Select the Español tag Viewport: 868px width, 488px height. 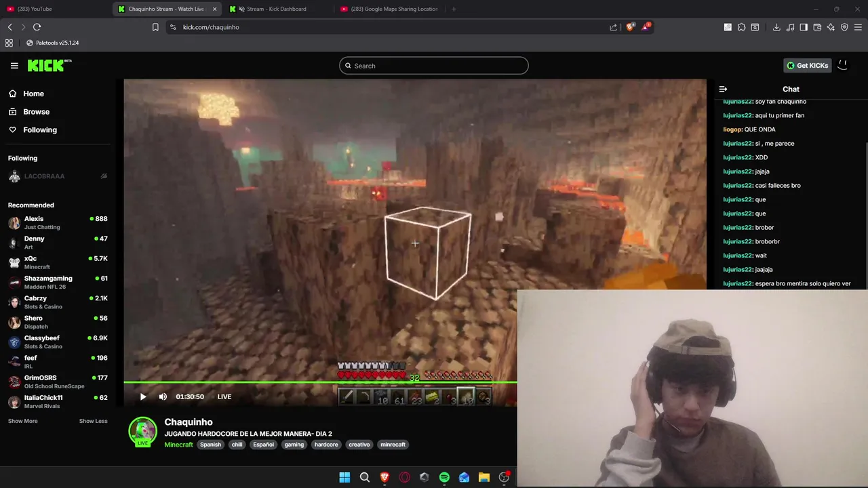point(263,445)
